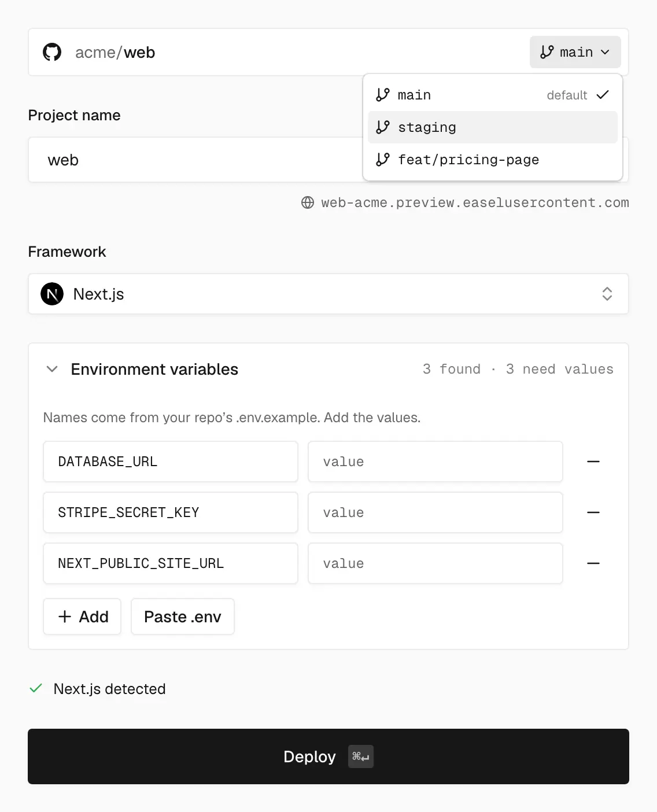This screenshot has height=812, width=657.
Task: Click the value field for NEXT_PUBLIC_SITE_URL
Action: point(435,563)
